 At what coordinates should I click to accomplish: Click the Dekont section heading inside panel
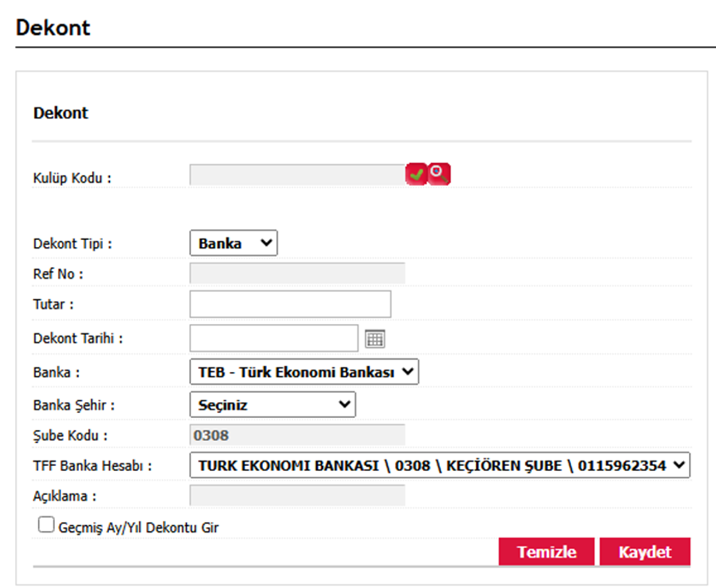point(61,113)
